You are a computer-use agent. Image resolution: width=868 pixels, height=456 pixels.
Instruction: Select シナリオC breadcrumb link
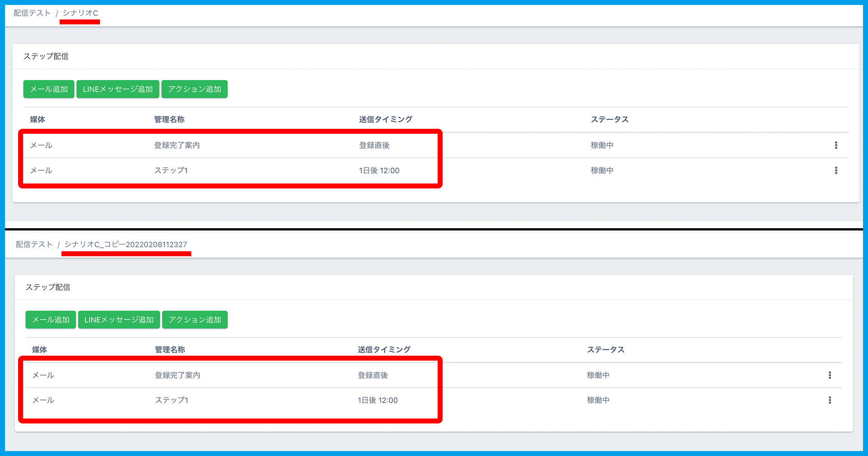[80, 13]
